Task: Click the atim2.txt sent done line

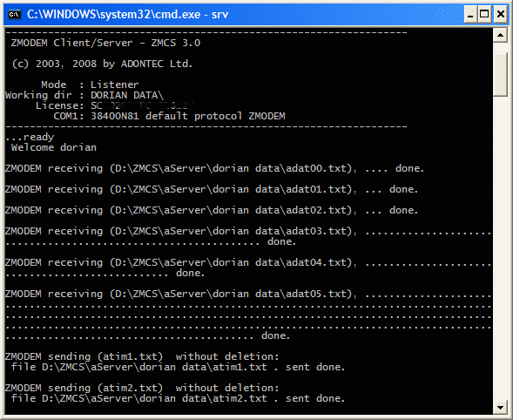Action: click(178, 398)
